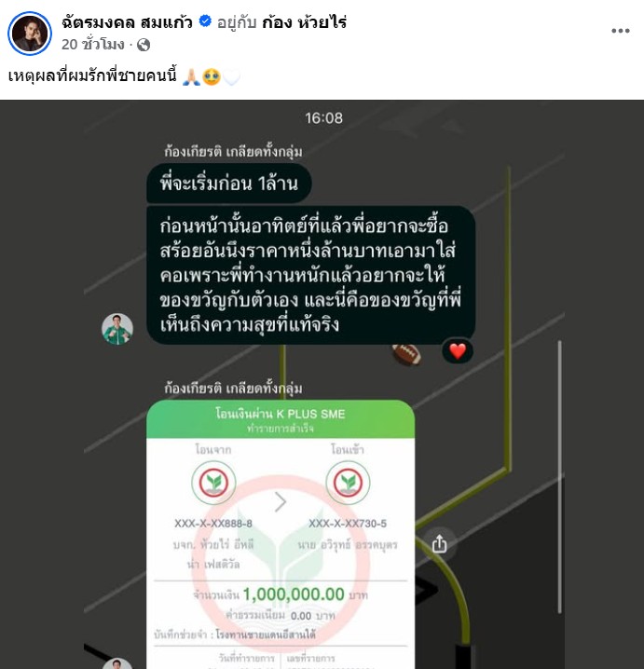Click the red heart reaction on message
Viewport: 644px width, 669px height.
458,351
